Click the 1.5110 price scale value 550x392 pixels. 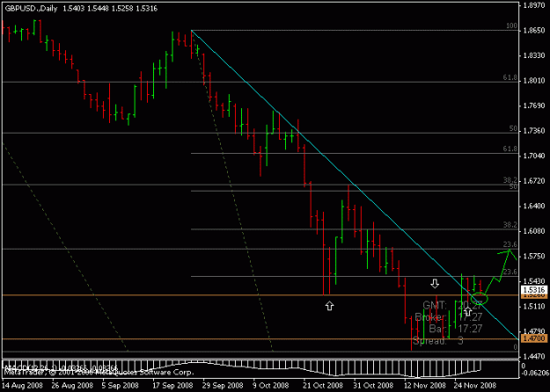(534, 306)
